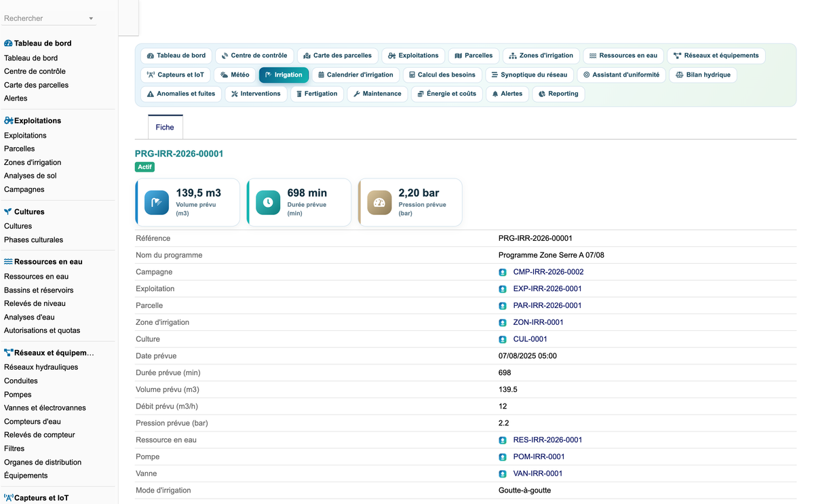Open Reporting toolbar button
Viewport: 814px width, 504px height.
(x=558, y=94)
